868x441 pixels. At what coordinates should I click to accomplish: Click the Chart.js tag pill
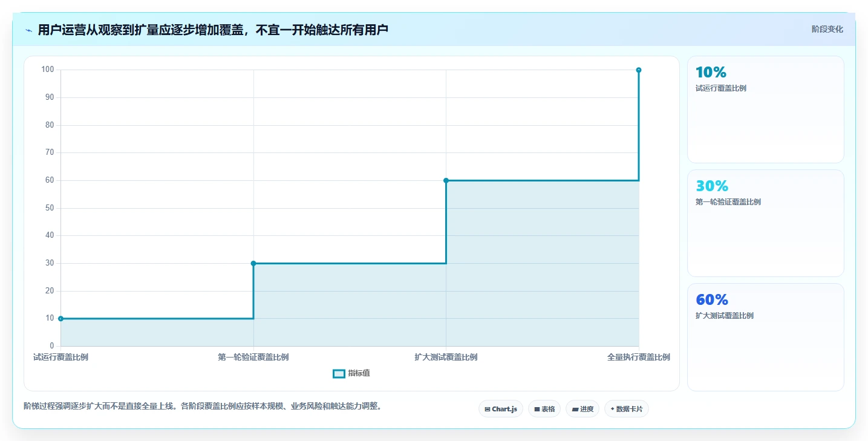[501, 409]
